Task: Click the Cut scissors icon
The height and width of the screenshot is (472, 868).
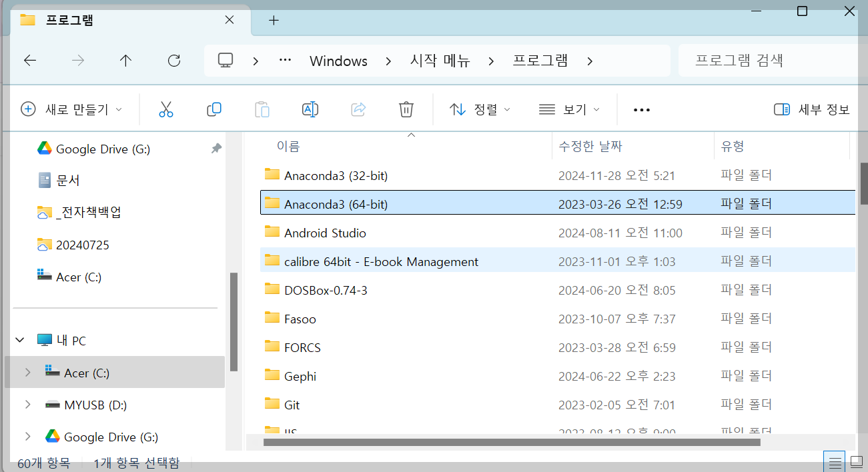Action: (166, 109)
